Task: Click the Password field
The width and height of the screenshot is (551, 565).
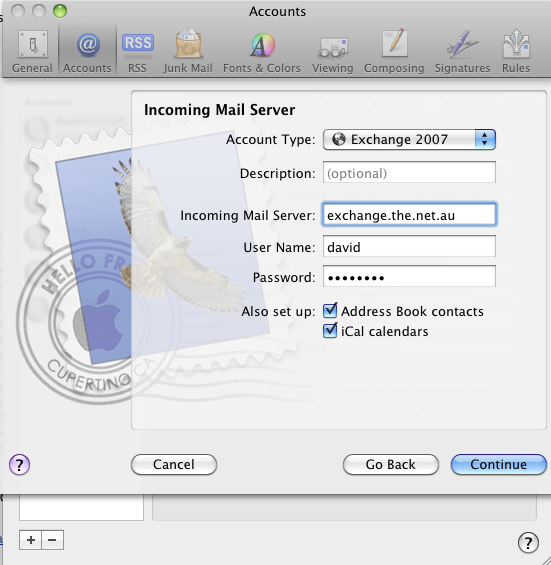Action: pos(409,277)
